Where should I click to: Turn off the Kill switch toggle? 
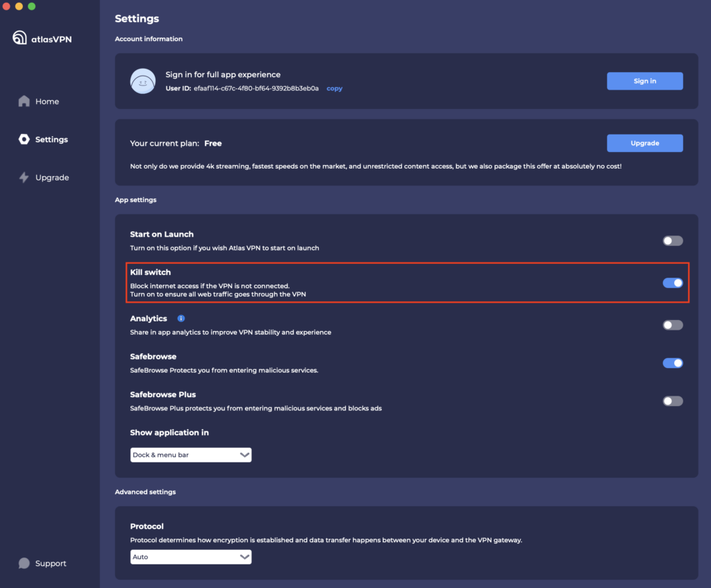pos(672,283)
